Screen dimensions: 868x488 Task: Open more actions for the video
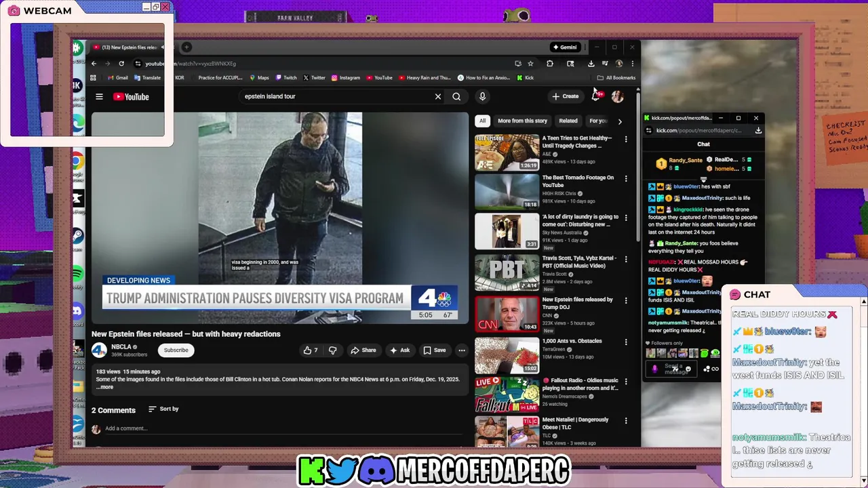pyautogui.click(x=462, y=350)
